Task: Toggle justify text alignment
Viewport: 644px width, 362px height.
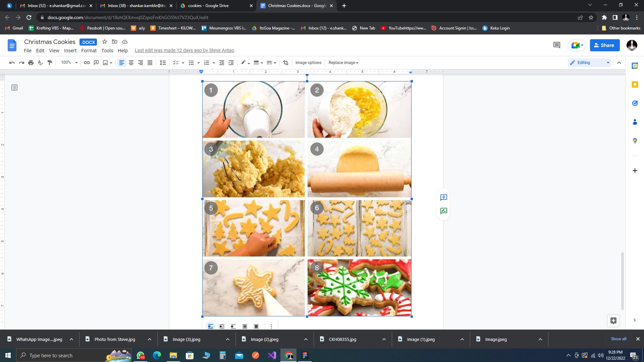Action: 150,63
